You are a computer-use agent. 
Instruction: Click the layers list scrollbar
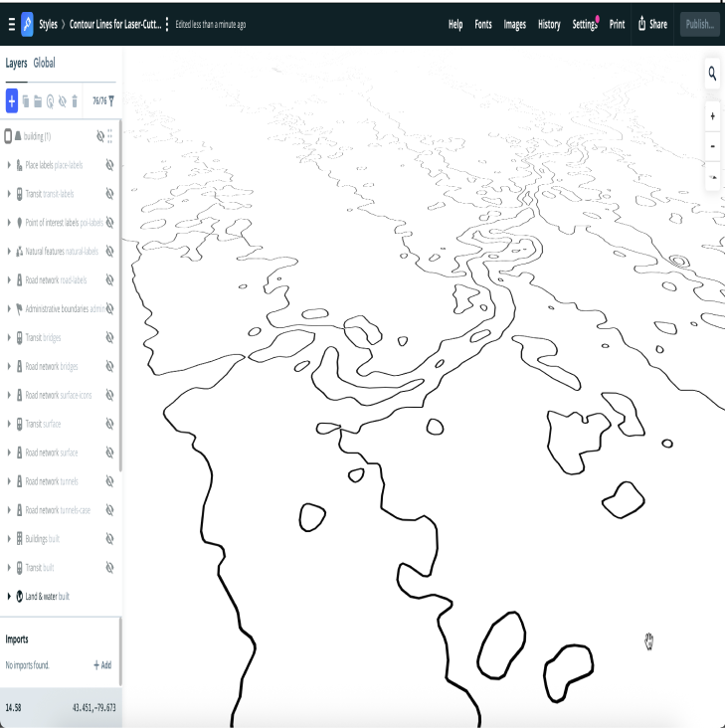click(120, 295)
